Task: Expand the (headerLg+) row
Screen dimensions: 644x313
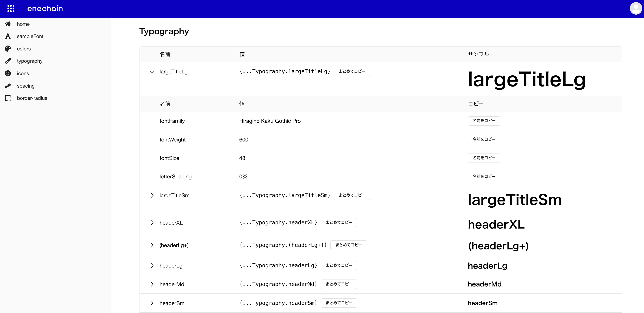Action: tap(152, 245)
